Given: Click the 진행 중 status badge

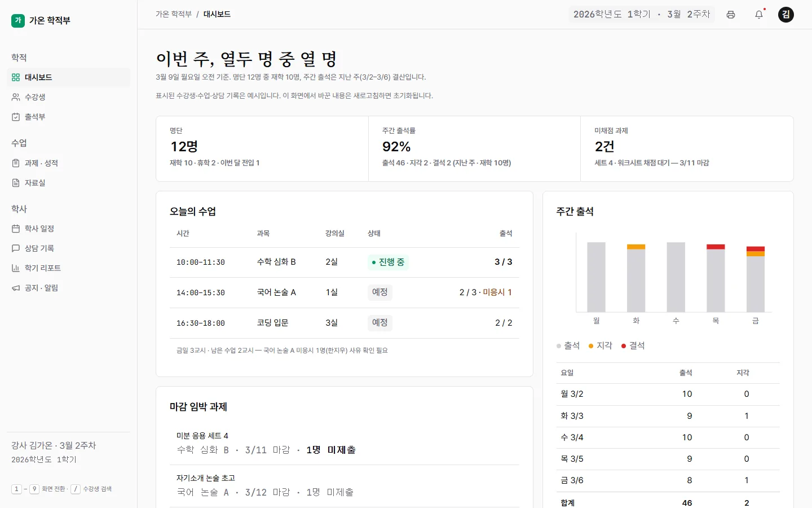Looking at the screenshot, I should click(x=388, y=262).
